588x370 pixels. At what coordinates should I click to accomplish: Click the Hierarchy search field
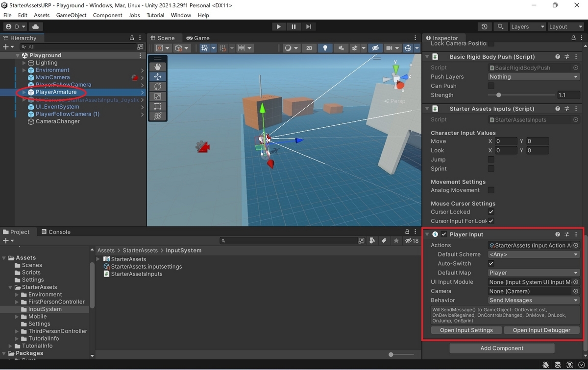[78, 47]
